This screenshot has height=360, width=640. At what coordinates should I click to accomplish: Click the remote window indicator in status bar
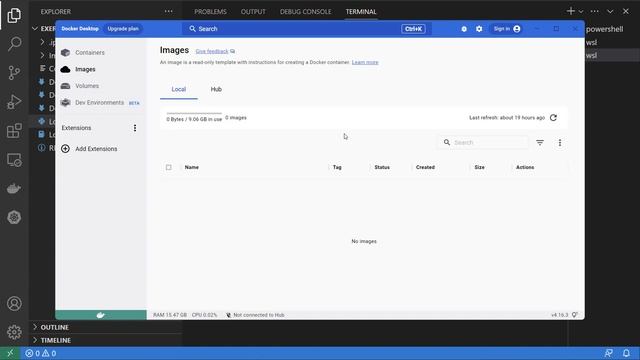(10, 353)
